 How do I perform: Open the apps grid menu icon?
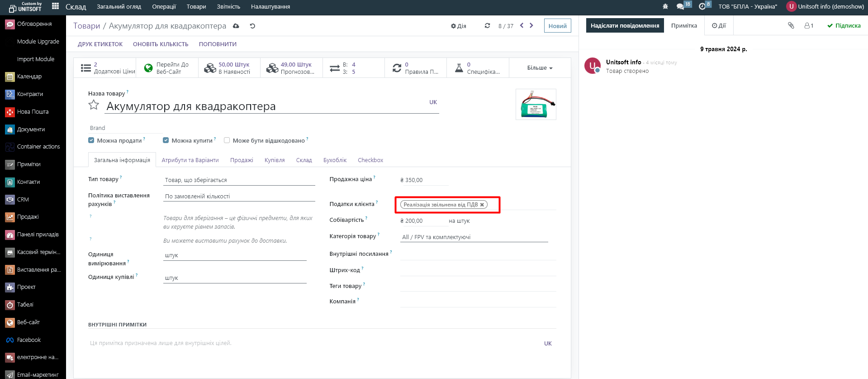pyautogui.click(x=56, y=6)
